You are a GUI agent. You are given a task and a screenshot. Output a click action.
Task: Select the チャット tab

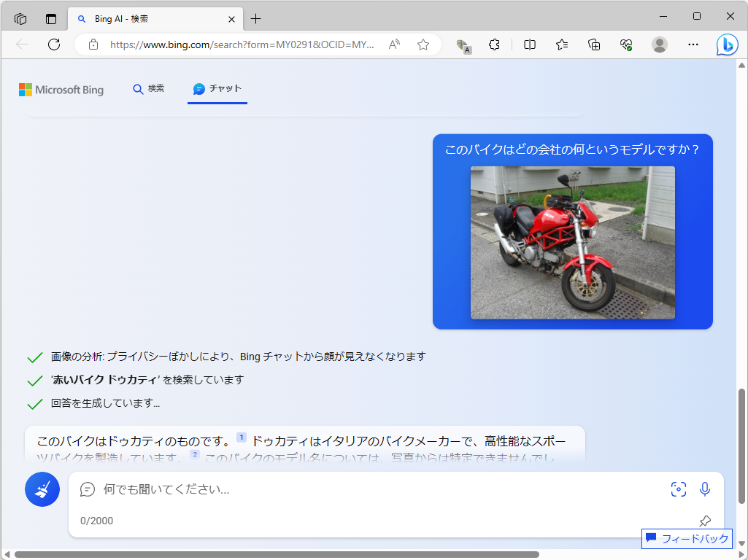pos(217,89)
